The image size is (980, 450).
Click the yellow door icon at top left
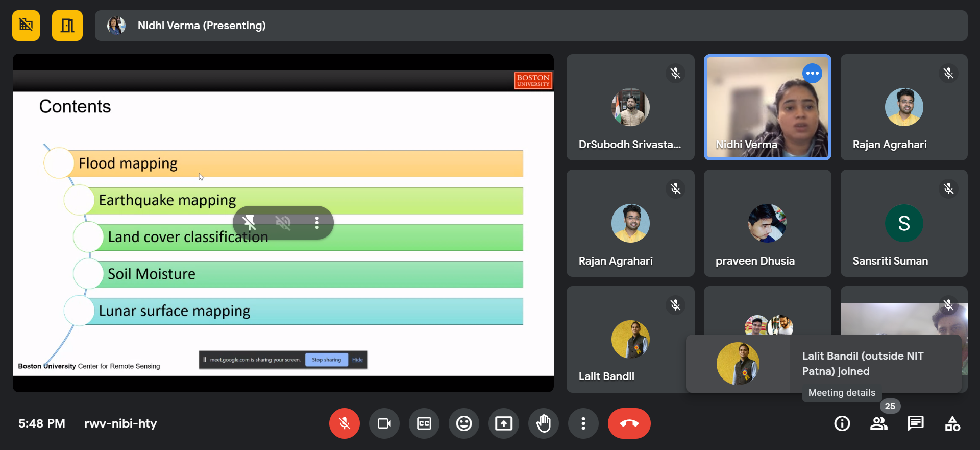(x=67, y=26)
